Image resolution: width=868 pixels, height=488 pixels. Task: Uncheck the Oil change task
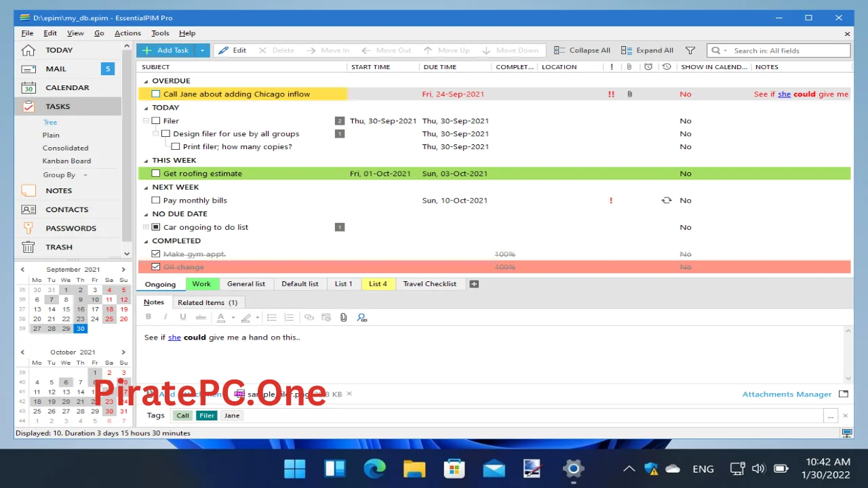tap(156, 267)
